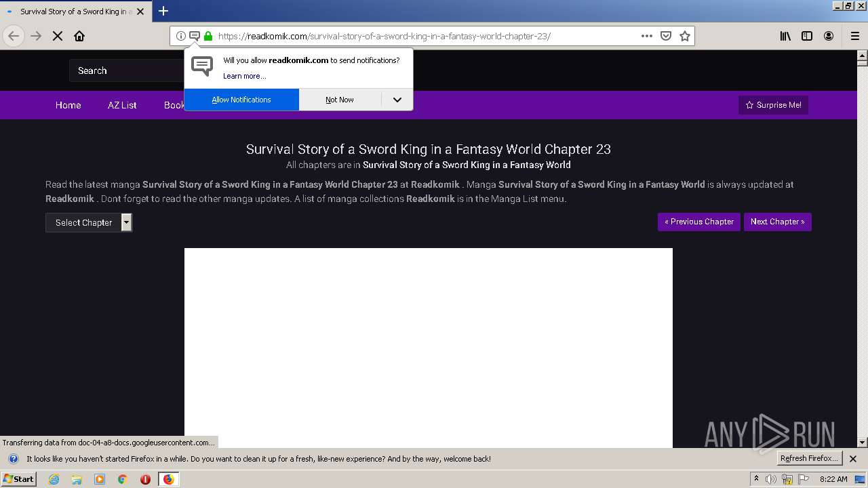The image size is (868, 488).
Task: Close the Survival Story tab
Action: coord(140,12)
